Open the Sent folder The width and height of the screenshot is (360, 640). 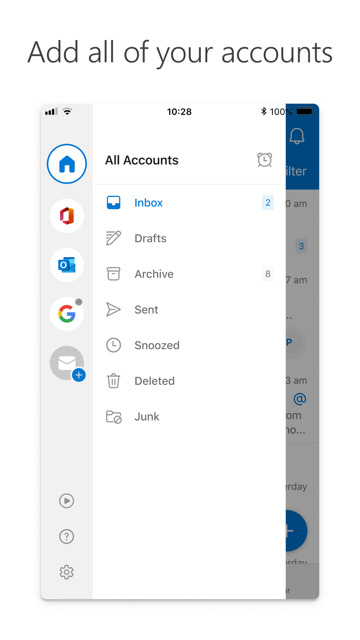(189, 309)
